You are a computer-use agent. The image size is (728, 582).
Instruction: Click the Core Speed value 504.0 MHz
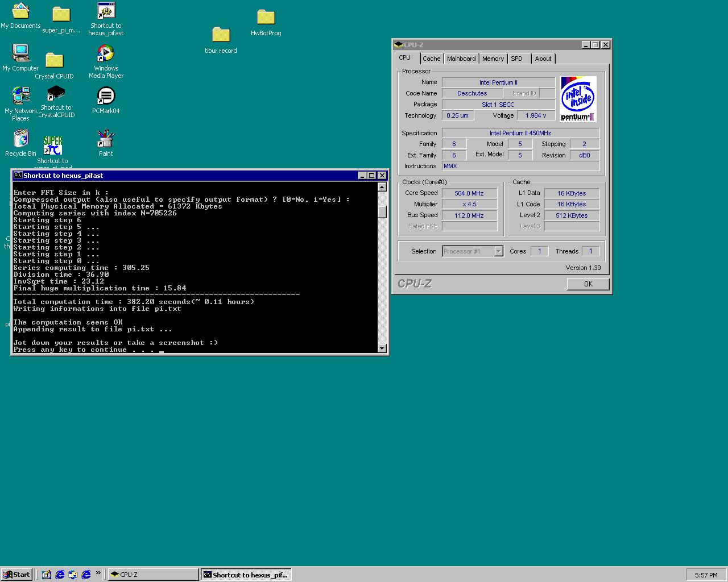click(469, 193)
